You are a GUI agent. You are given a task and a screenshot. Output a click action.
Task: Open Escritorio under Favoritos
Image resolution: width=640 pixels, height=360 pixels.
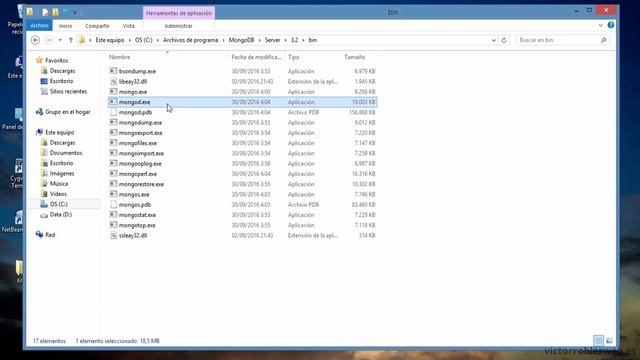click(x=61, y=81)
